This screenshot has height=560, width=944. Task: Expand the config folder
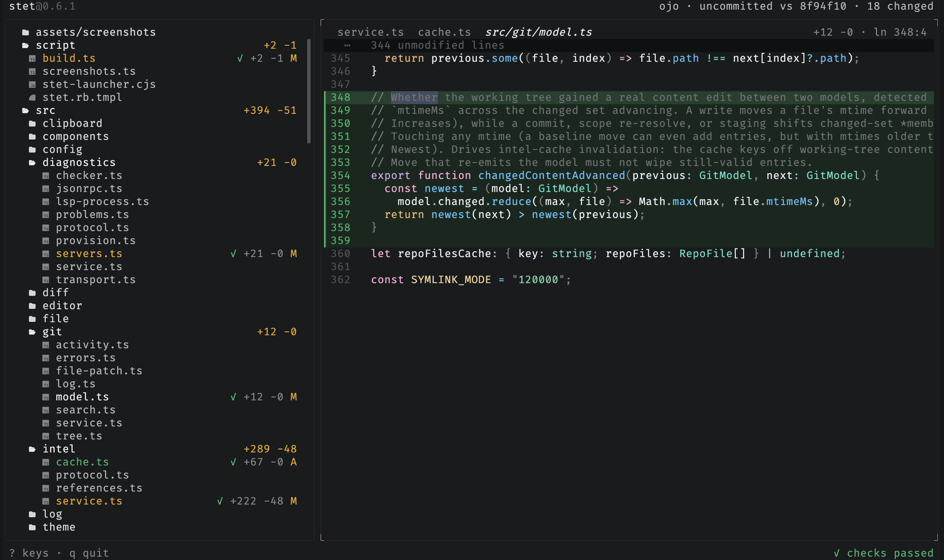pos(32,150)
